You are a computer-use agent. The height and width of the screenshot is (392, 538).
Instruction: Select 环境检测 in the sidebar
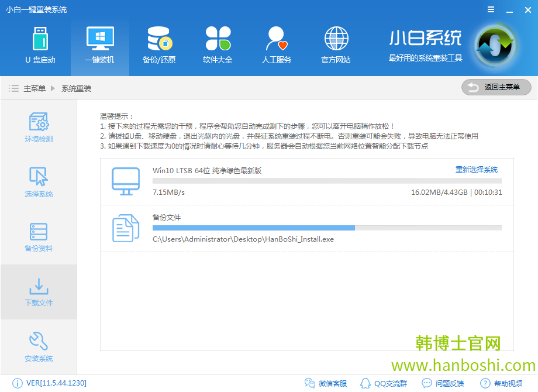pyautogui.click(x=39, y=126)
